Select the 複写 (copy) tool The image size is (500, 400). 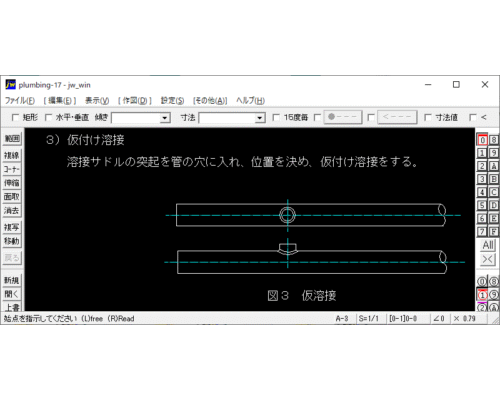click(x=12, y=227)
